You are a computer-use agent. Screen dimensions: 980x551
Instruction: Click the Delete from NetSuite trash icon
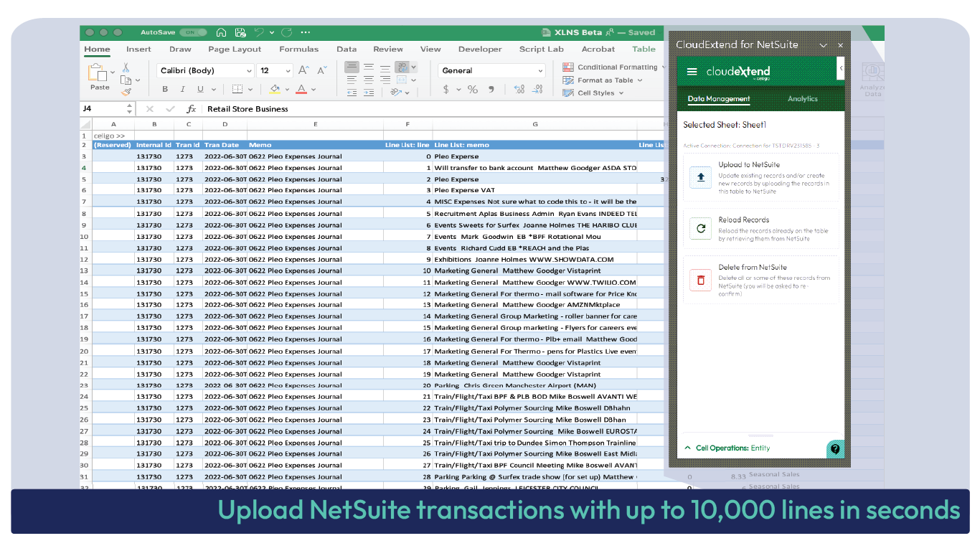tap(701, 280)
